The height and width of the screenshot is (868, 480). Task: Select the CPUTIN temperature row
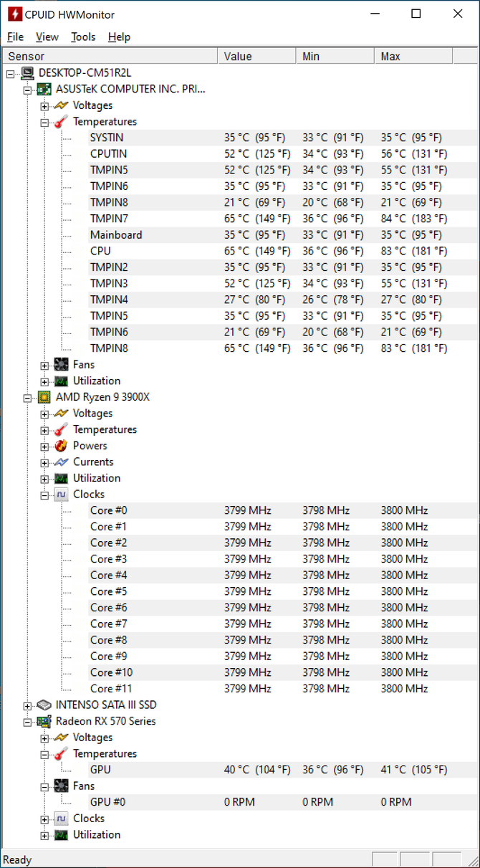click(282, 154)
